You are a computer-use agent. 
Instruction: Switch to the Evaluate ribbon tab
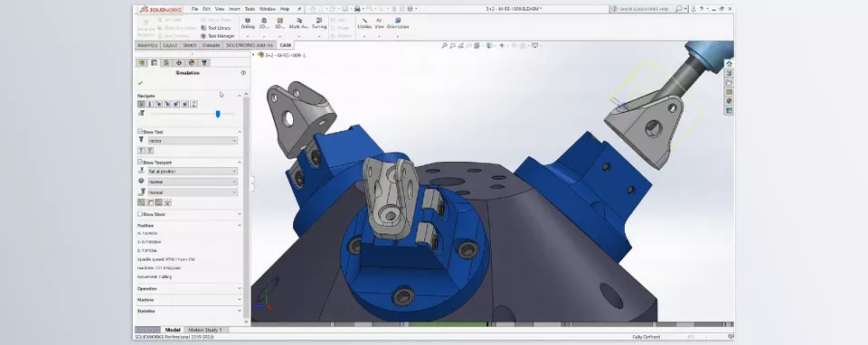pyautogui.click(x=211, y=45)
